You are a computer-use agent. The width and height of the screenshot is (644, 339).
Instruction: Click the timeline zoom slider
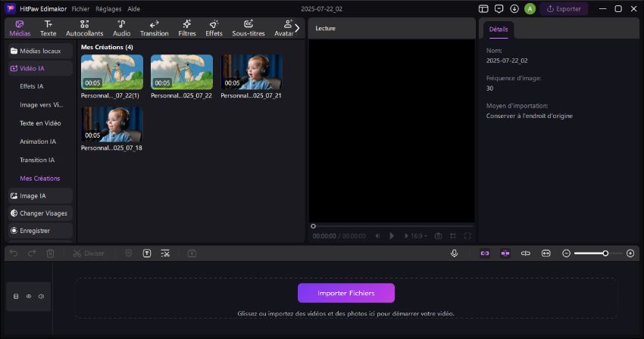[x=598, y=253]
